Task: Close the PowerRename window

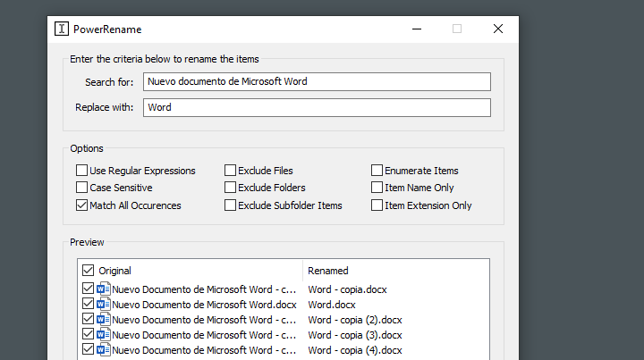Action: pyautogui.click(x=498, y=29)
